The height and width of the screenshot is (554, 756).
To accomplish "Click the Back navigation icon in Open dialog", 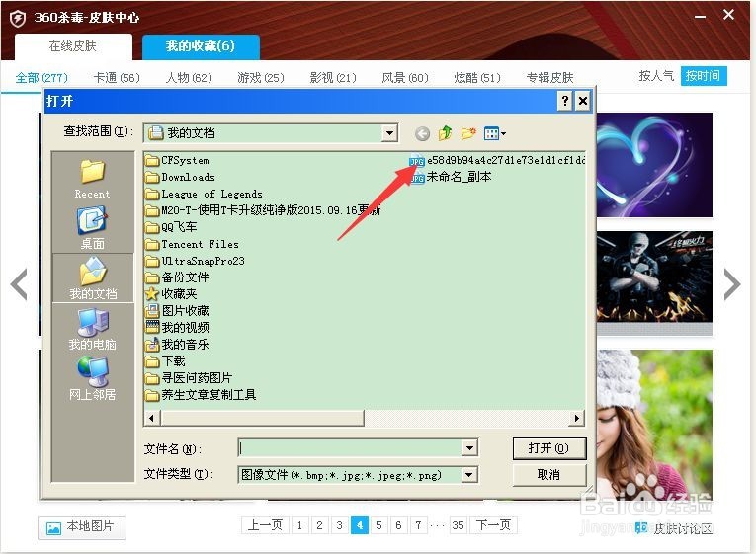I will click(422, 133).
